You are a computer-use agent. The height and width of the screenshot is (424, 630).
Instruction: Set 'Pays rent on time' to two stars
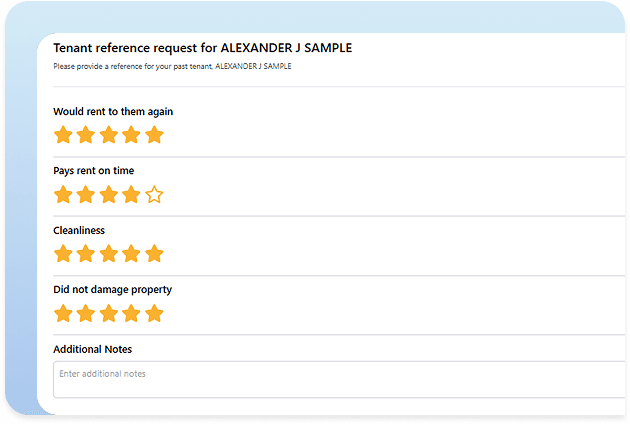coord(86,195)
